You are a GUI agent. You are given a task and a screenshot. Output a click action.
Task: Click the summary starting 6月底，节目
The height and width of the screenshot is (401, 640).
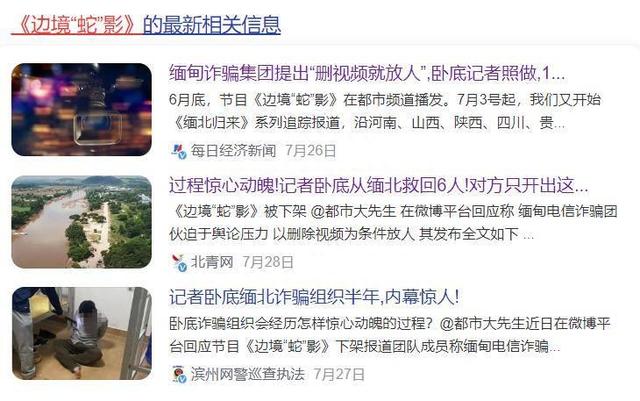385,111
